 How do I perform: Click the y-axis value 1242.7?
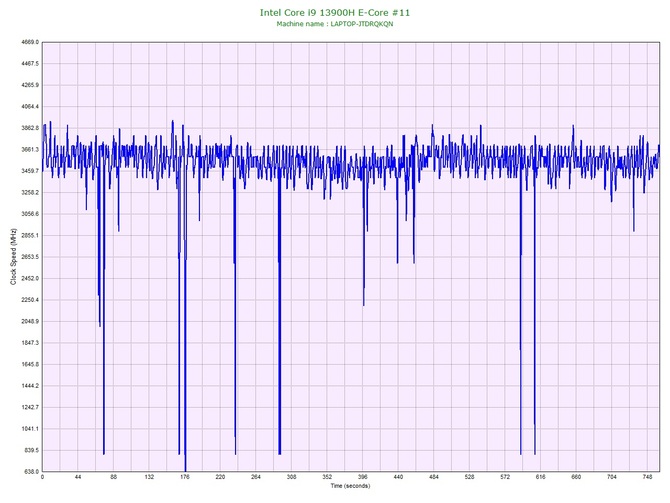click(30, 407)
